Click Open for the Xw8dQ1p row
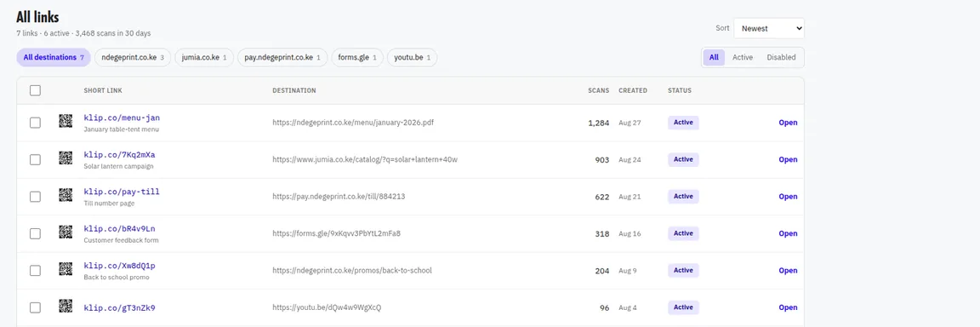Viewport: 980px width, 327px height. tap(788, 270)
